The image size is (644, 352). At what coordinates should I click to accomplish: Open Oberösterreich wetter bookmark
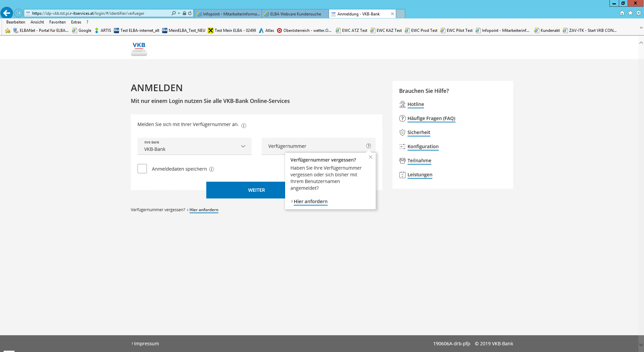pos(304,31)
